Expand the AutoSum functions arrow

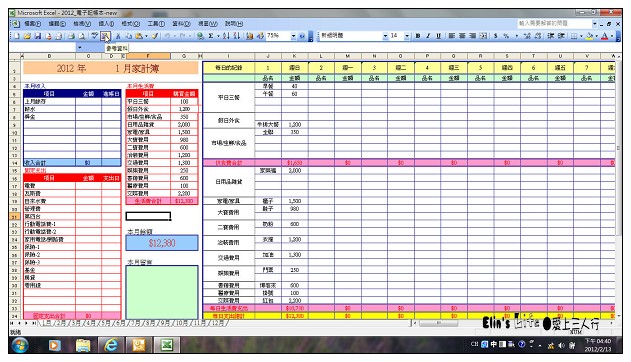click(x=218, y=36)
